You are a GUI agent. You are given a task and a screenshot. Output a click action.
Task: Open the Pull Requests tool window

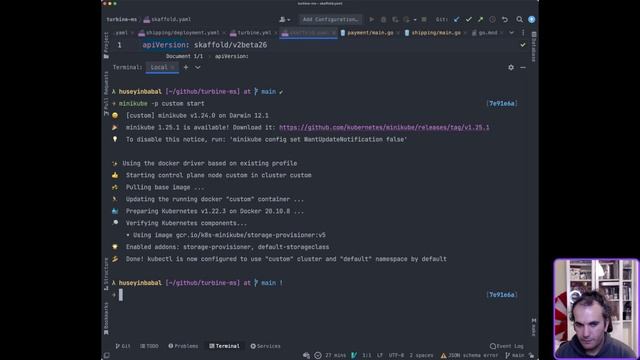[x=107, y=94]
